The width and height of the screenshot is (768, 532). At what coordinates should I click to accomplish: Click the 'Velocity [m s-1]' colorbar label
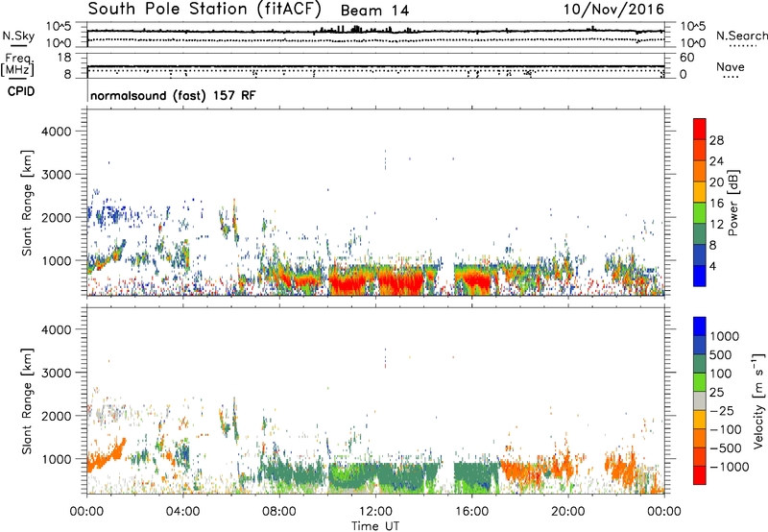coord(758,400)
